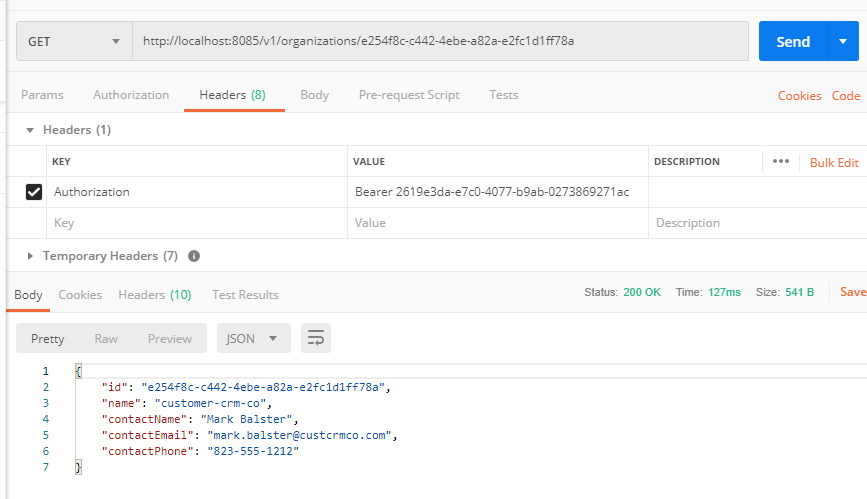
Task: Click the "name" customer-crm-co line
Action: pos(186,403)
